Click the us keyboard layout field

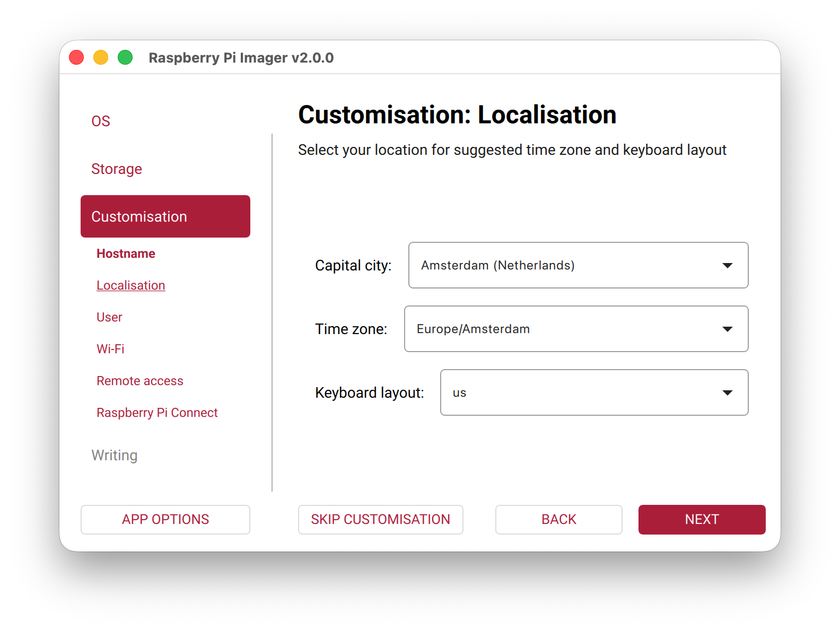pyautogui.click(x=578, y=392)
